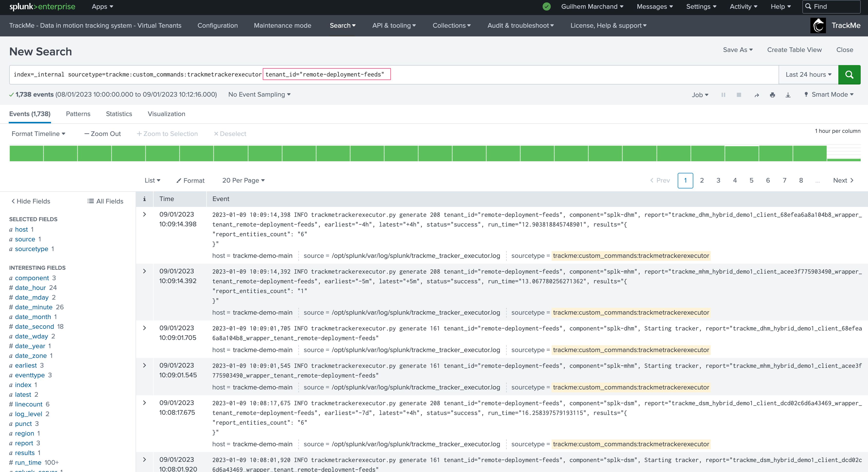Viewport: 868px width, 472px height.
Task: Open event info column icon header
Action: click(x=144, y=199)
